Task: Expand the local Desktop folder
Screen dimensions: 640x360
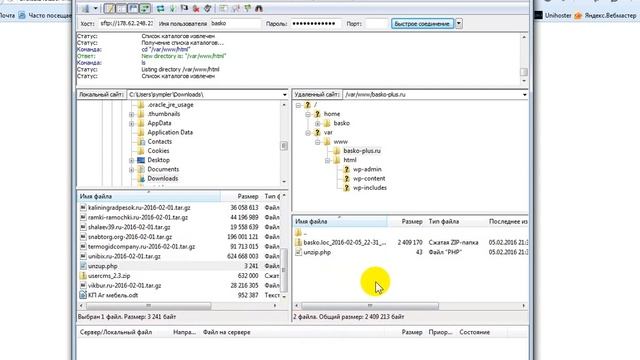Action: pos(131,160)
